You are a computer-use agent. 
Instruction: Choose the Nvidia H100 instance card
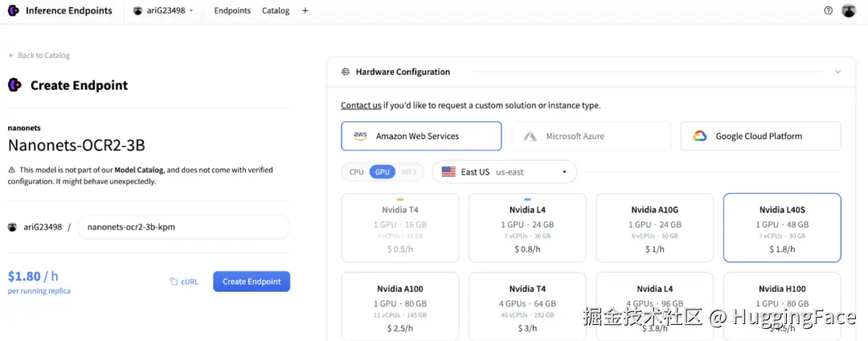tap(782, 306)
